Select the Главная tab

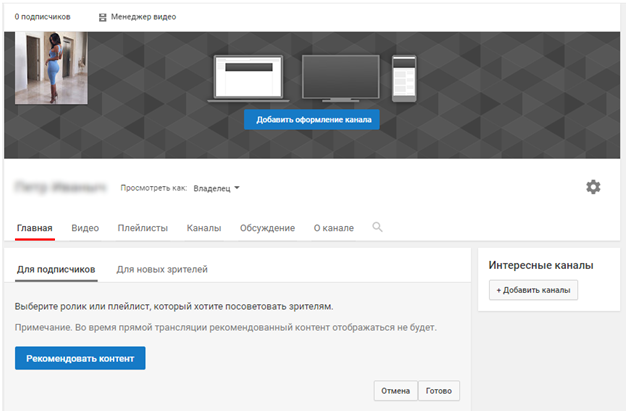tap(35, 228)
